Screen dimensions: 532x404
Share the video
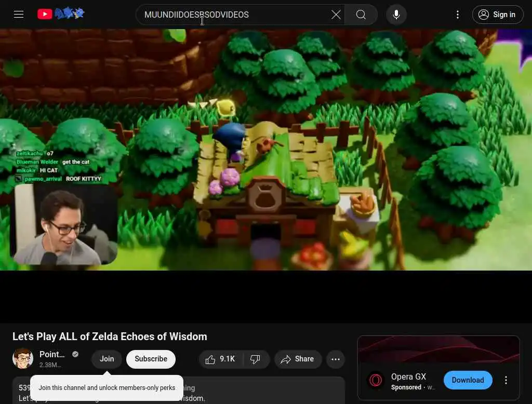click(298, 359)
